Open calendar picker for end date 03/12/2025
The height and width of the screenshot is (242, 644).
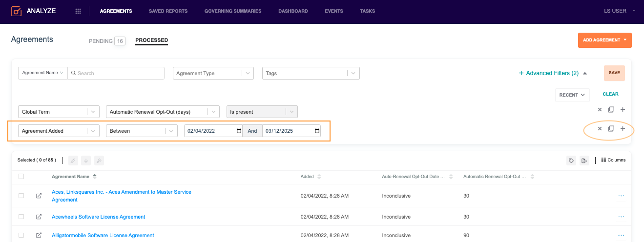click(x=317, y=131)
